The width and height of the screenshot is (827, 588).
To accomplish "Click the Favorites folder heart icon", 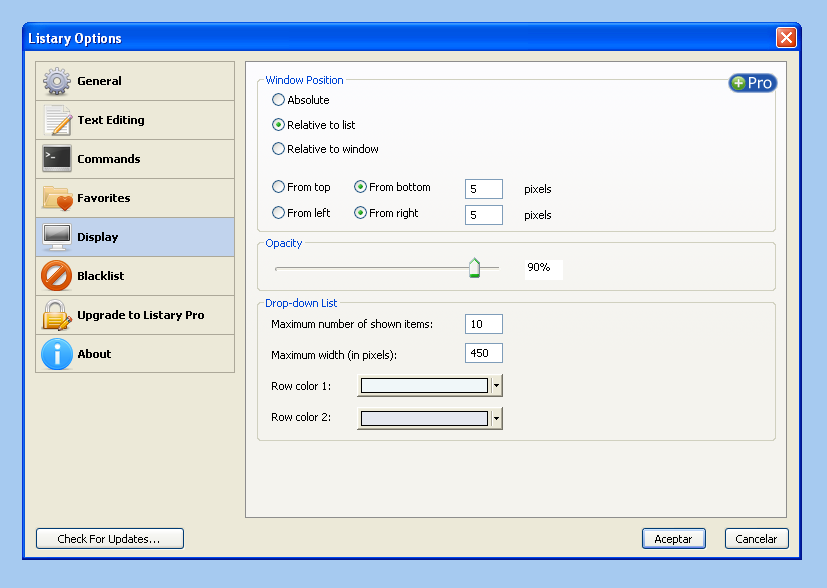I will pyautogui.click(x=58, y=198).
